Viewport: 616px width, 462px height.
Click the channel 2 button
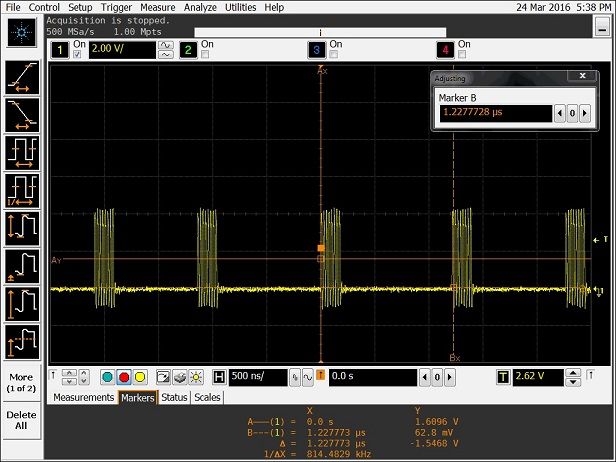(x=188, y=50)
